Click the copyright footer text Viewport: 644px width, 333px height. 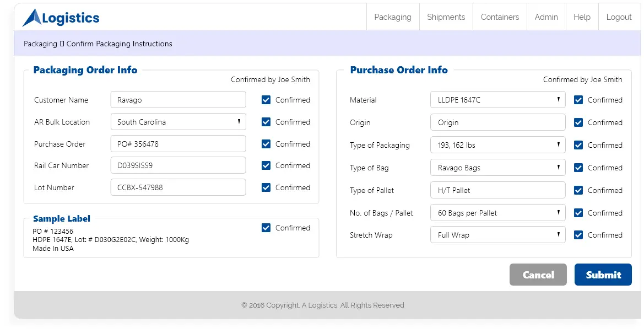323,305
